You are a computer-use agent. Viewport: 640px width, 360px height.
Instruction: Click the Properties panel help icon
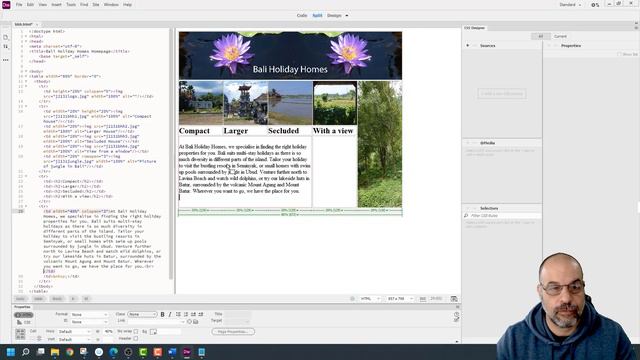(456, 314)
